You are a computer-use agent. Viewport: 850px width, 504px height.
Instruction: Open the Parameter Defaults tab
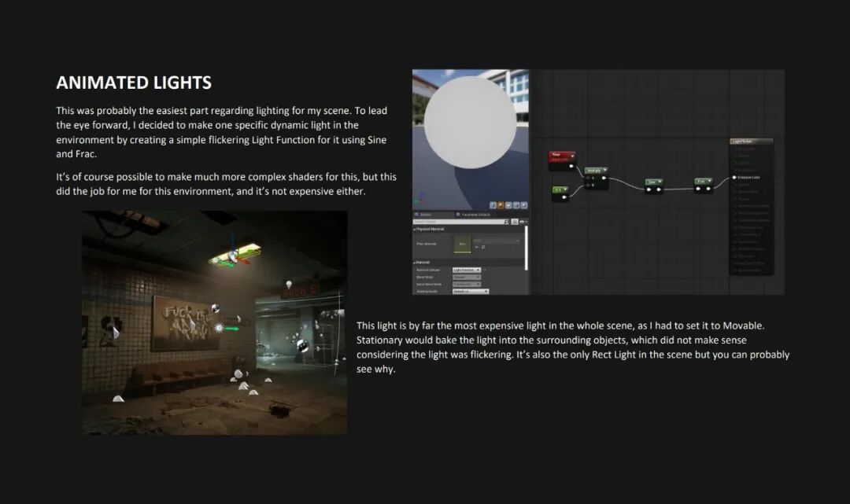[x=473, y=215]
